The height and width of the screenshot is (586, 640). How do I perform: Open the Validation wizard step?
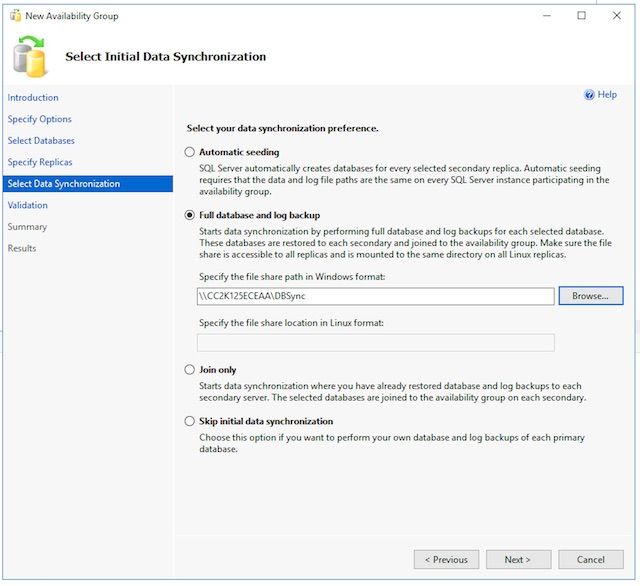[x=28, y=205]
